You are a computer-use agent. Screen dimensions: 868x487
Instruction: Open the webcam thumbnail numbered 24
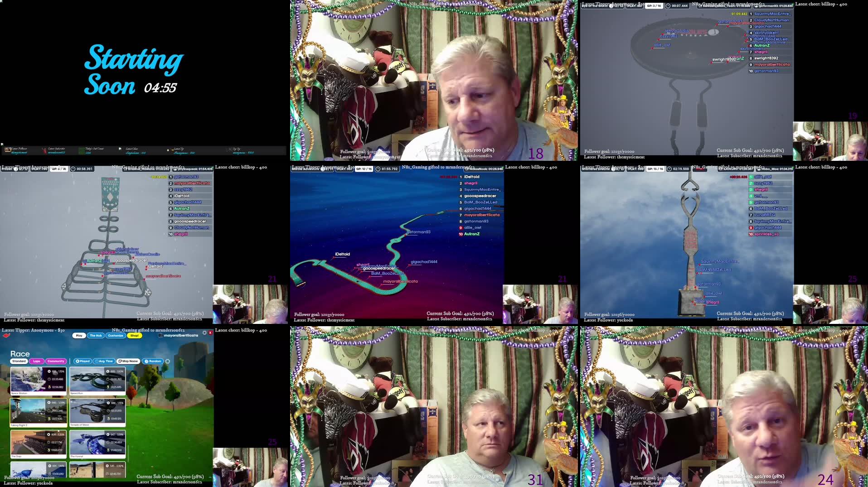[724, 406]
